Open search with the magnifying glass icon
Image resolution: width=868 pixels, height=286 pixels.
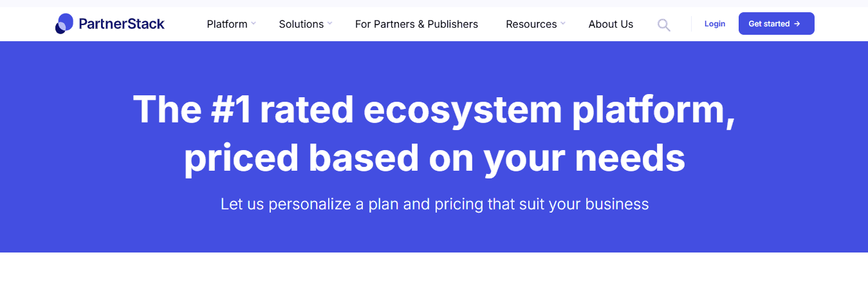[x=663, y=25]
